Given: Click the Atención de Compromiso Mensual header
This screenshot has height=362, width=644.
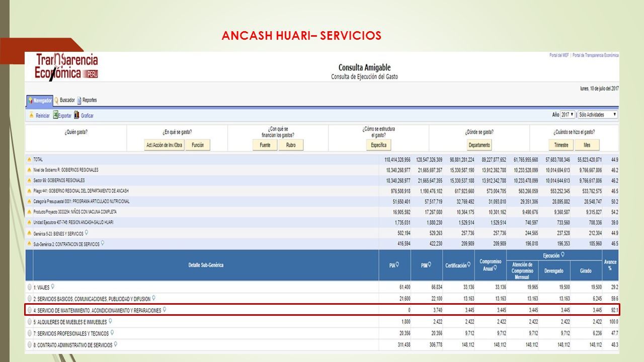Looking at the screenshot, I should pos(522,270).
